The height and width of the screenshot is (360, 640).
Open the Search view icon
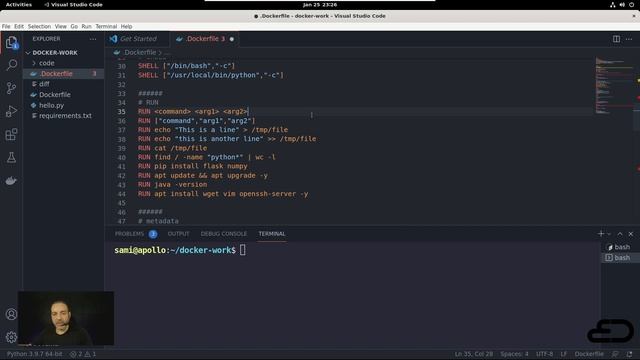[11, 65]
